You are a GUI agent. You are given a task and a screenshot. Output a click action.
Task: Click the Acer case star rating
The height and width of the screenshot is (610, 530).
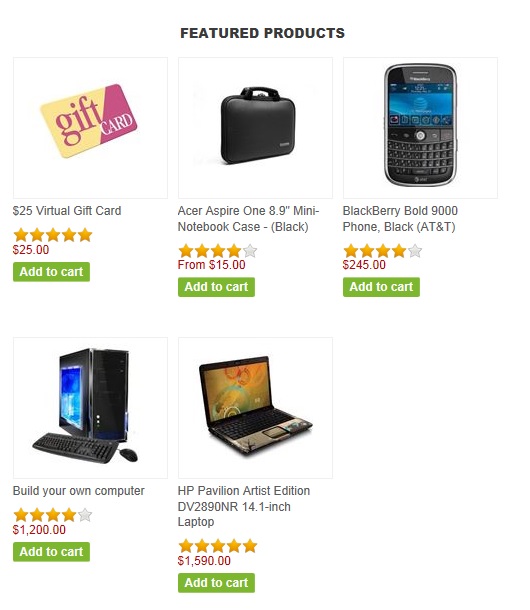pos(218,251)
